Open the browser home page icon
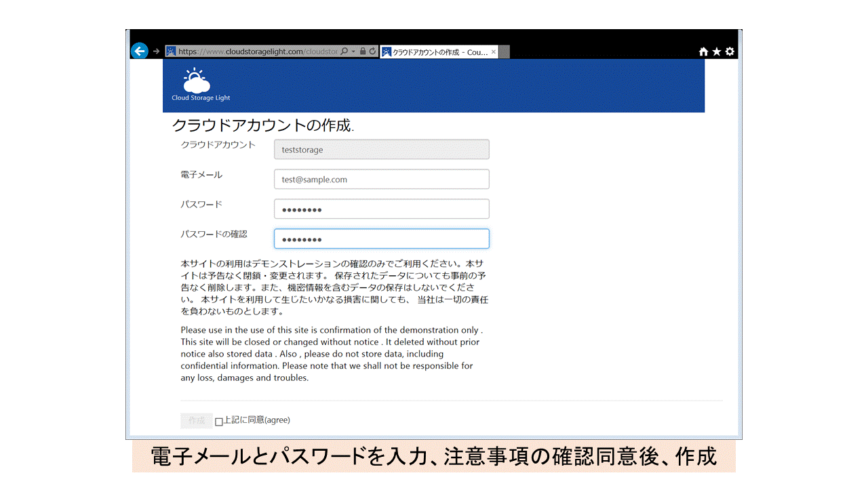Viewport: 868px width, 488px height. click(x=703, y=52)
